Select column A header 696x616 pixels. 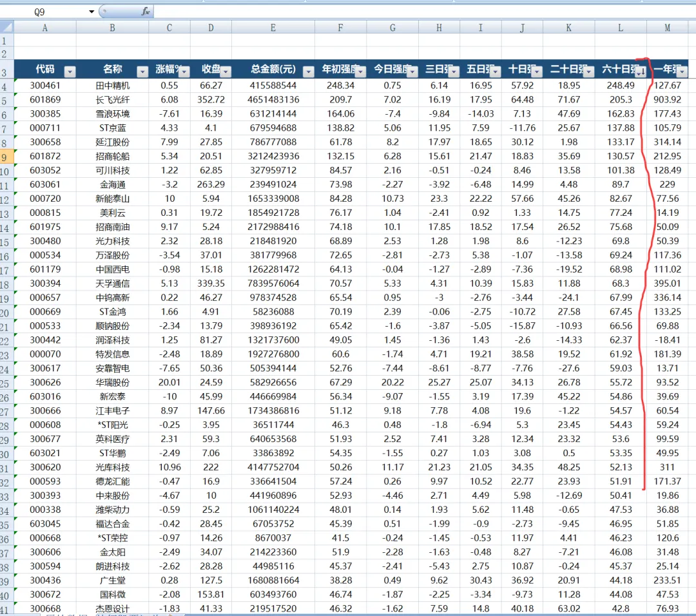click(x=45, y=28)
